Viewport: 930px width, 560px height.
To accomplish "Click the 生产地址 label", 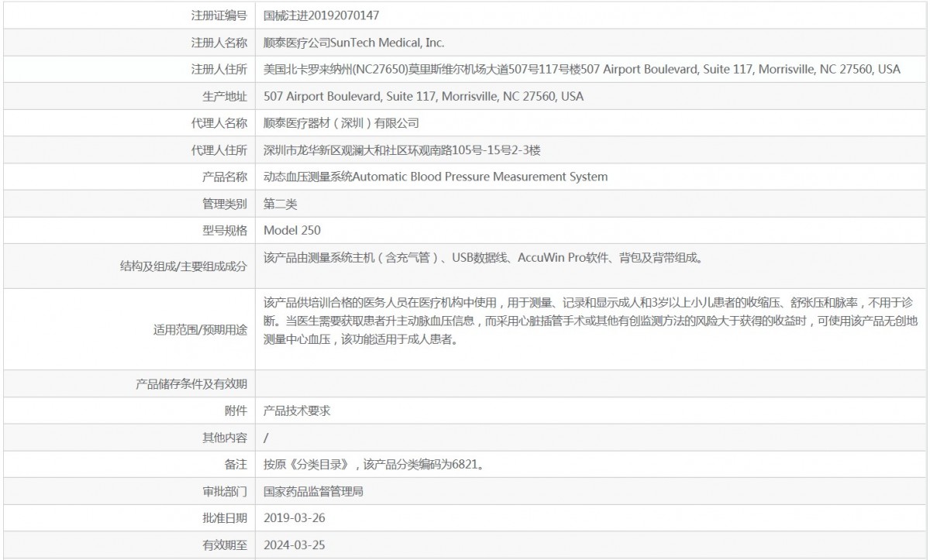I will point(225,96).
